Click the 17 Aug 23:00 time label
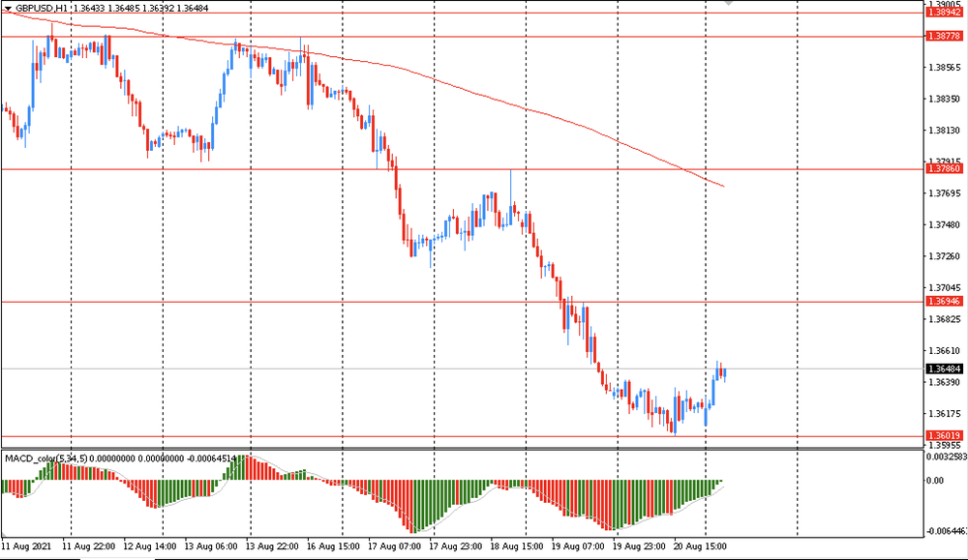Image resolution: width=968 pixels, height=560 pixels. (456, 546)
